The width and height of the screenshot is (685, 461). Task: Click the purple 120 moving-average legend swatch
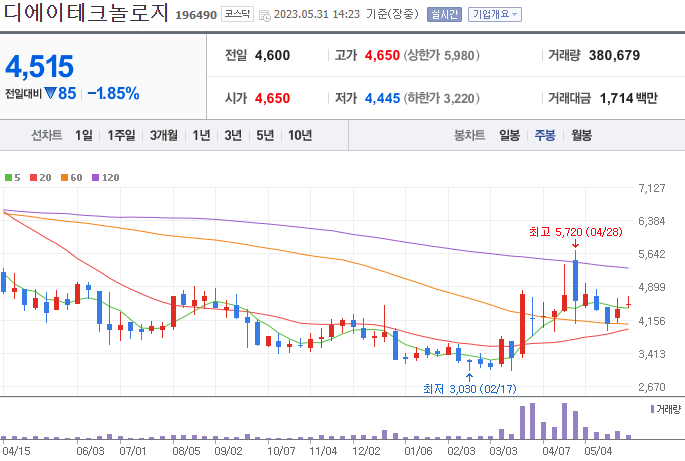[x=95, y=177]
